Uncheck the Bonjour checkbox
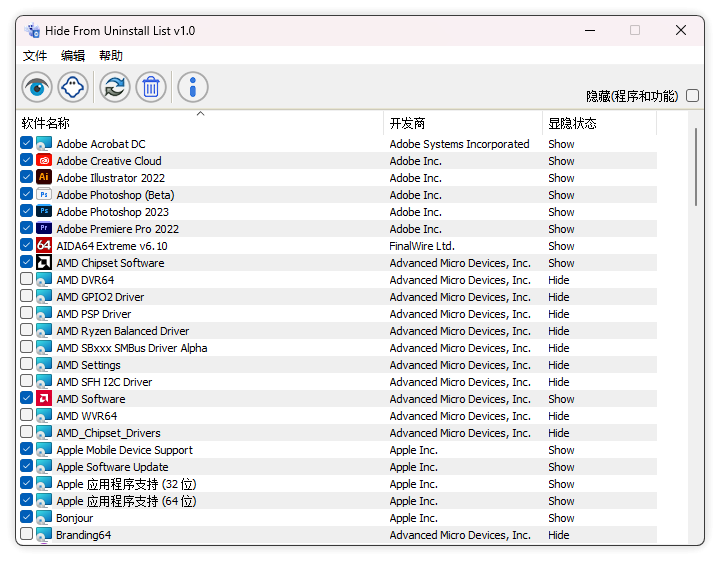 click(27, 518)
